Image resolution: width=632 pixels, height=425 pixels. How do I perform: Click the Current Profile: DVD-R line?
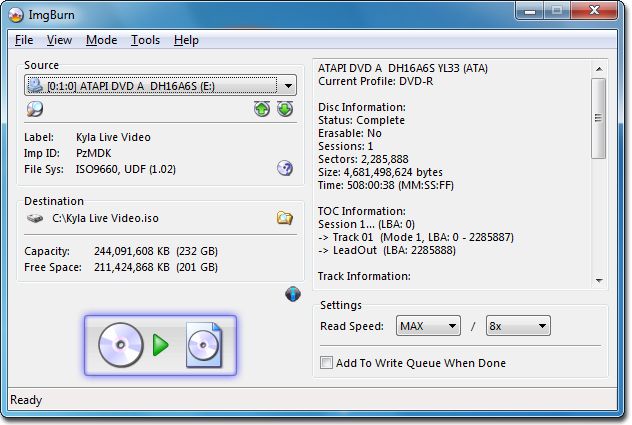click(x=376, y=81)
